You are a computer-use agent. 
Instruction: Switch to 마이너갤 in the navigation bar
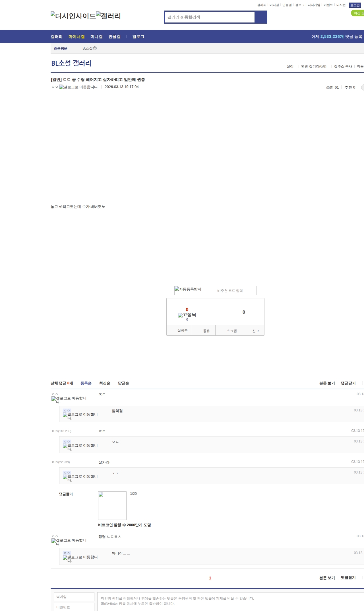click(76, 36)
